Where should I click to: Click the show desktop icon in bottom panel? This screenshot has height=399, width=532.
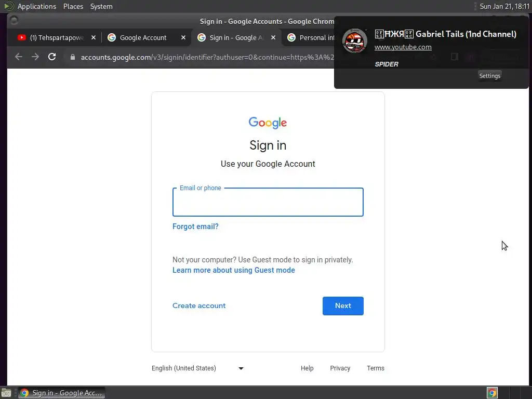click(6, 393)
